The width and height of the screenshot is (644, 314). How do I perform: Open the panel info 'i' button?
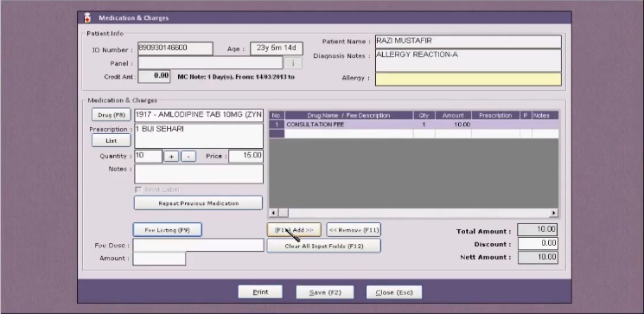coord(293,63)
